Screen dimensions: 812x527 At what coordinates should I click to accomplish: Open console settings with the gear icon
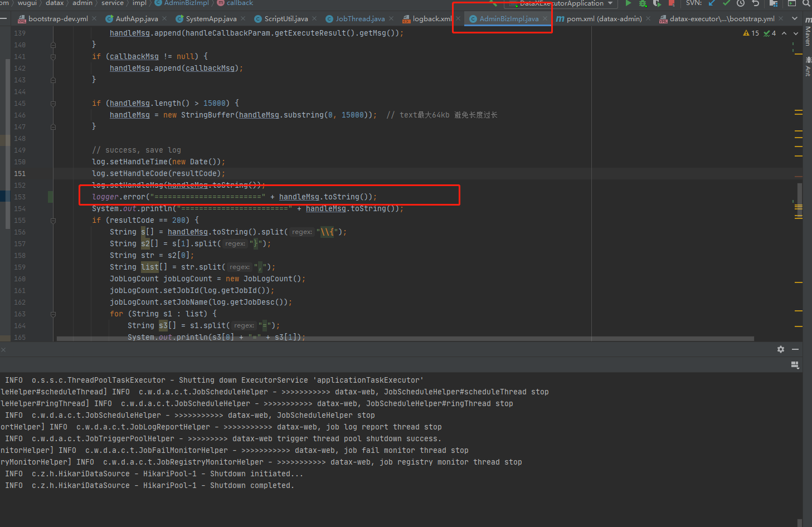(780, 349)
